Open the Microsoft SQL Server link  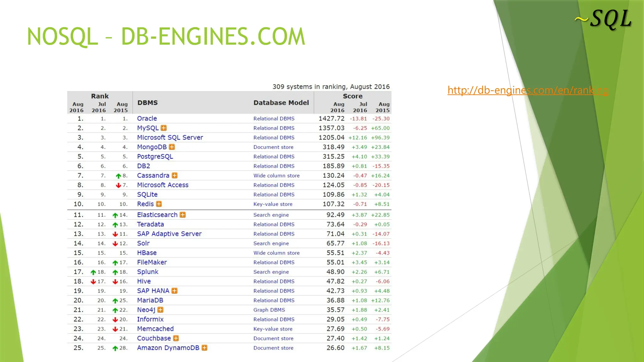pos(170,137)
